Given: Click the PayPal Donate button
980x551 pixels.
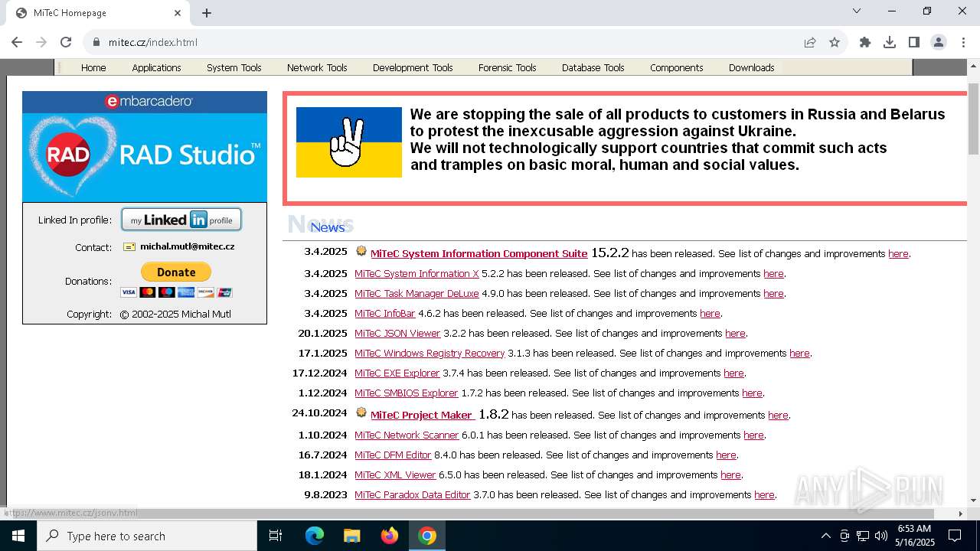Looking at the screenshot, I should [176, 272].
